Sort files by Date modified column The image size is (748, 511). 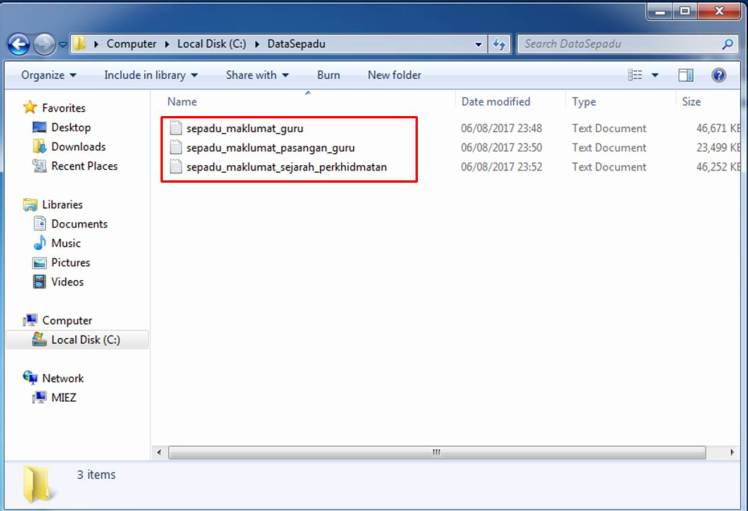tap(495, 102)
